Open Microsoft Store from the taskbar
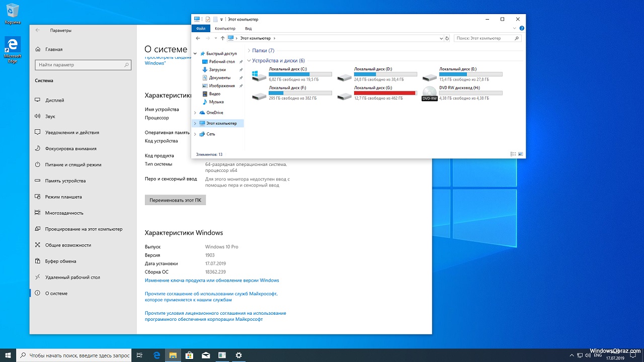 tap(189, 355)
